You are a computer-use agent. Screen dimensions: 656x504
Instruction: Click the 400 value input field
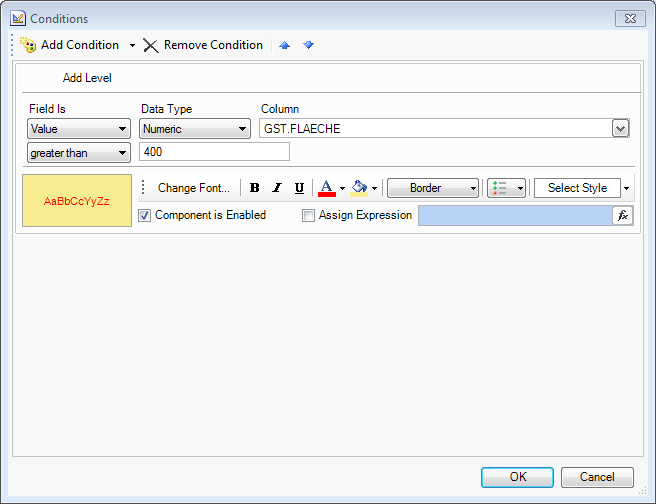tap(214, 152)
